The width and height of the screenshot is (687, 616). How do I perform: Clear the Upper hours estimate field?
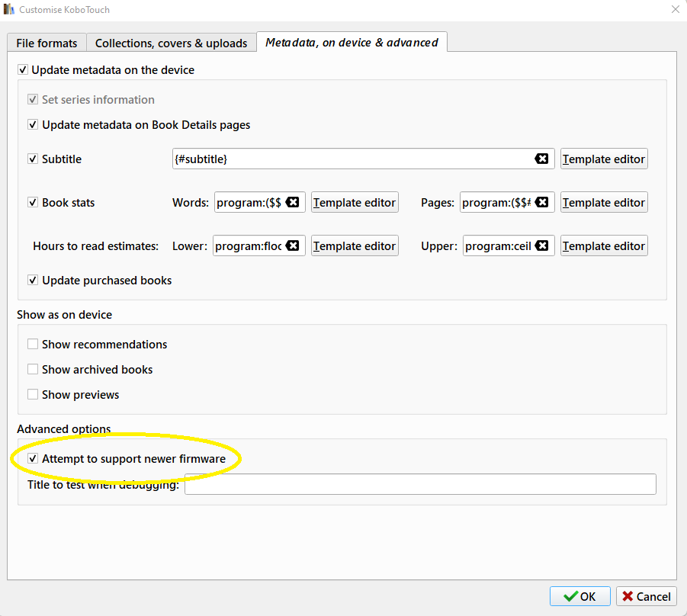click(x=541, y=245)
